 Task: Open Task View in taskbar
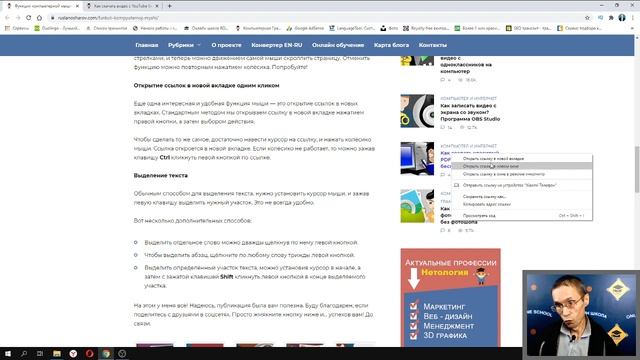click(40, 353)
